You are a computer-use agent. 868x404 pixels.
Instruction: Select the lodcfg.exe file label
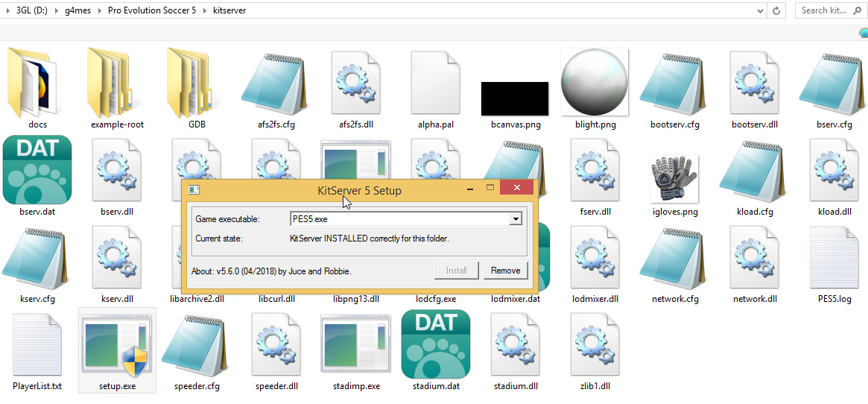tap(436, 299)
